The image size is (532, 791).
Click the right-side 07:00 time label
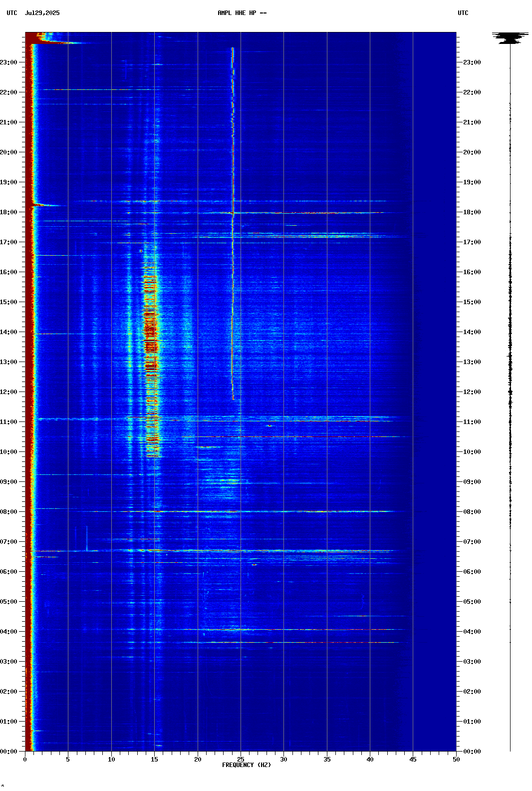472,542
